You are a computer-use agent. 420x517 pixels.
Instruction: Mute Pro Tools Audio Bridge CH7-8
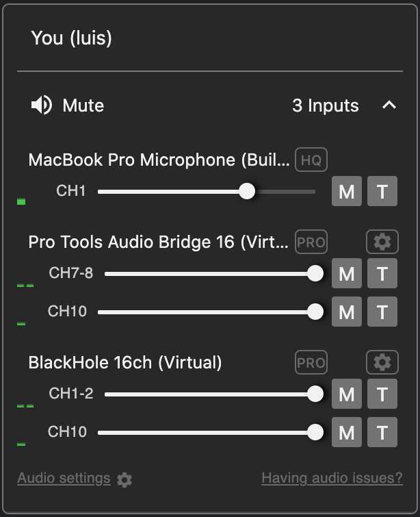(347, 274)
